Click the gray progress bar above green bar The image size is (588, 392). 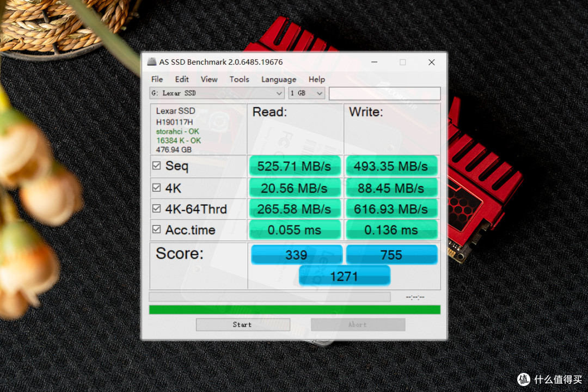click(x=269, y=297)
